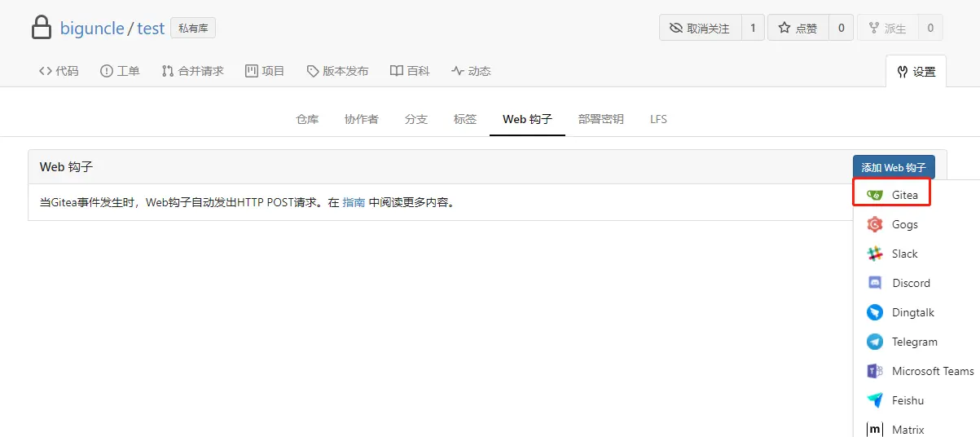Click the Microsoft Teams icon
Image resolution: width=980 pixels, height=437 pixels.
875,371
